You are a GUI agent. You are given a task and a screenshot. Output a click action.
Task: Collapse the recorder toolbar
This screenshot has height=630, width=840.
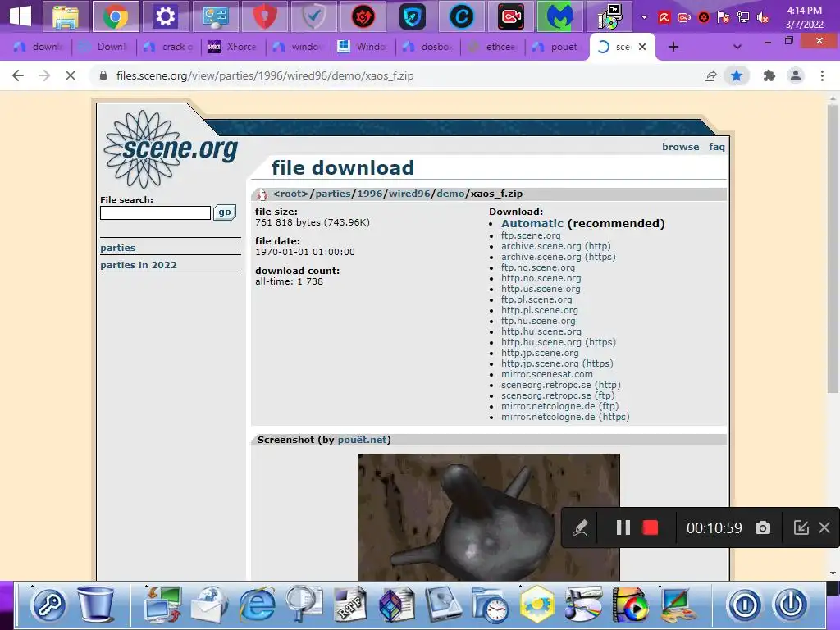801,527
